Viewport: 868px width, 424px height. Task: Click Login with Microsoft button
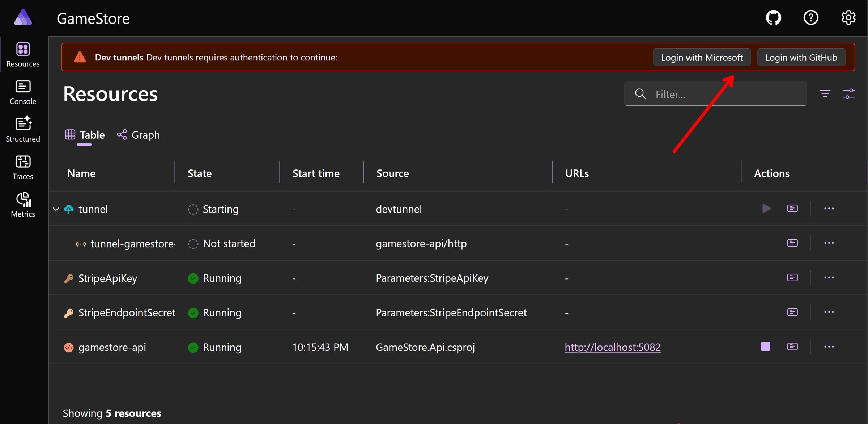[702, 58]
